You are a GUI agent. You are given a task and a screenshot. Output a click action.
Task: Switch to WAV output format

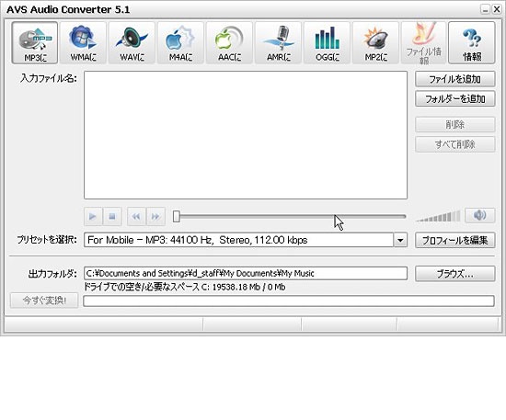(132, 42)
